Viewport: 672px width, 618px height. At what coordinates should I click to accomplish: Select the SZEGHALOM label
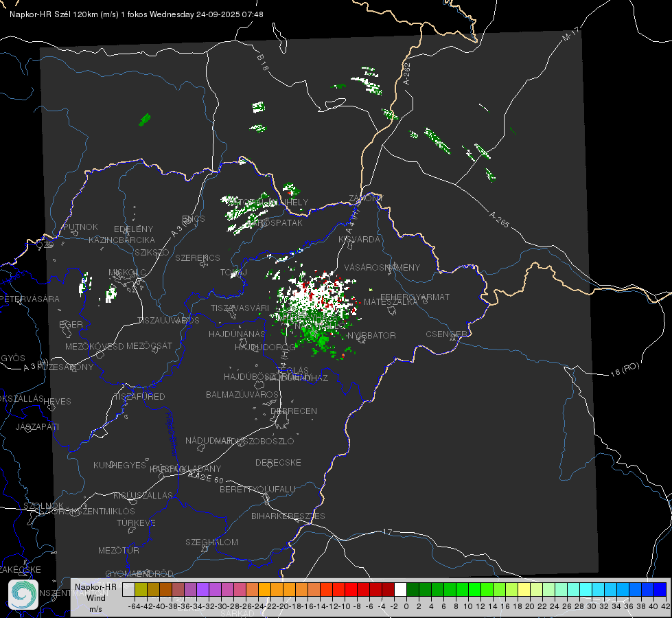click(x=211, y=542)
